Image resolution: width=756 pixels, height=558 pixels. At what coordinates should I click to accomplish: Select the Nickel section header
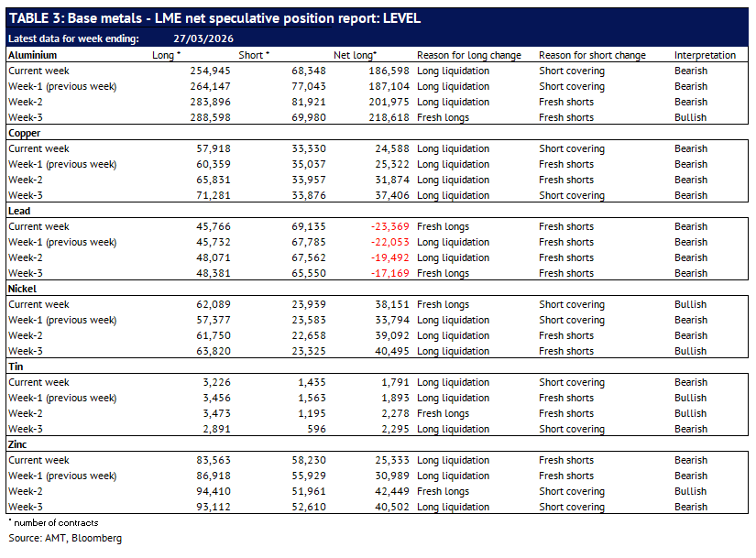pos(24,289)
